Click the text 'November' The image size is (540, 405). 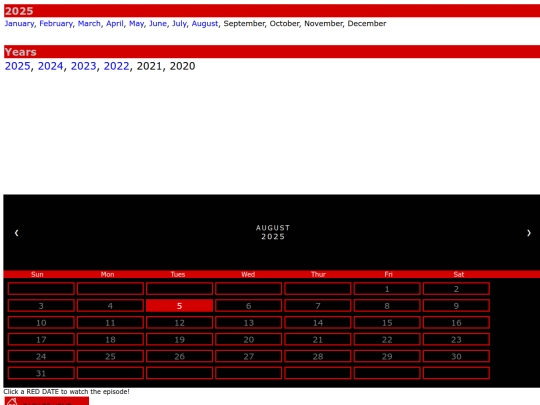pyautogui.click(x=323, y=23)
